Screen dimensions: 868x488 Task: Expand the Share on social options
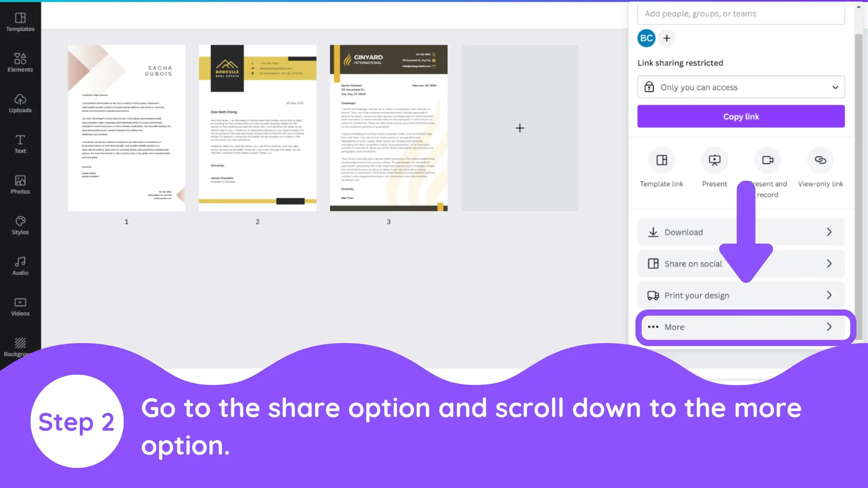pyautogui.click(x=829, y=263)
